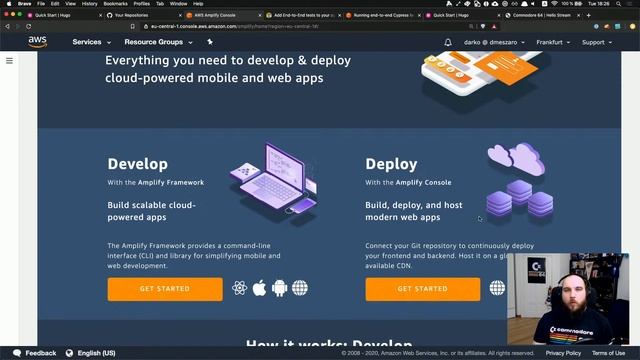Expand the Support dropdown menu
640x360 pixels.
click(x=597, y=42)
